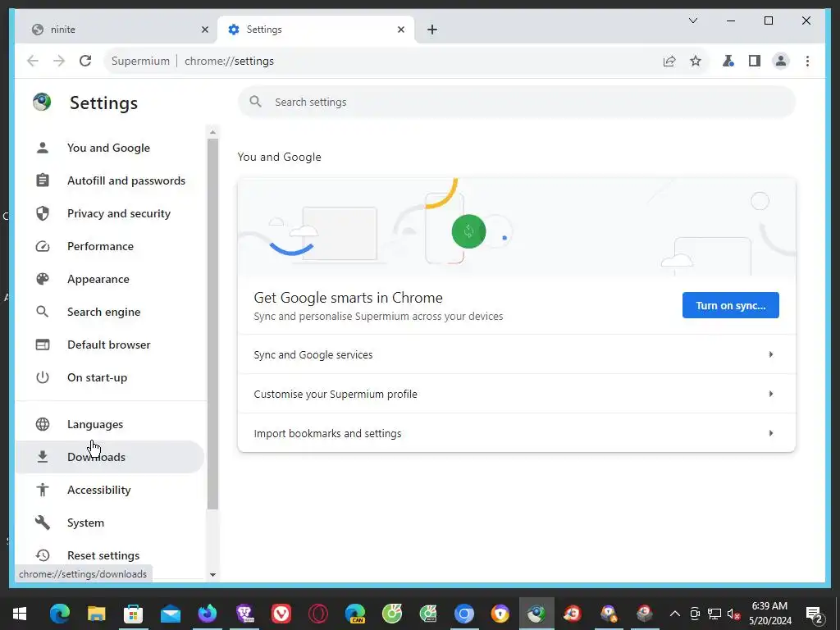The width and height of the screenshot is (840, 630).
Task: Click sidebar scrollbar up arrow
Action: pyautogui.click(x=212, y=132)
